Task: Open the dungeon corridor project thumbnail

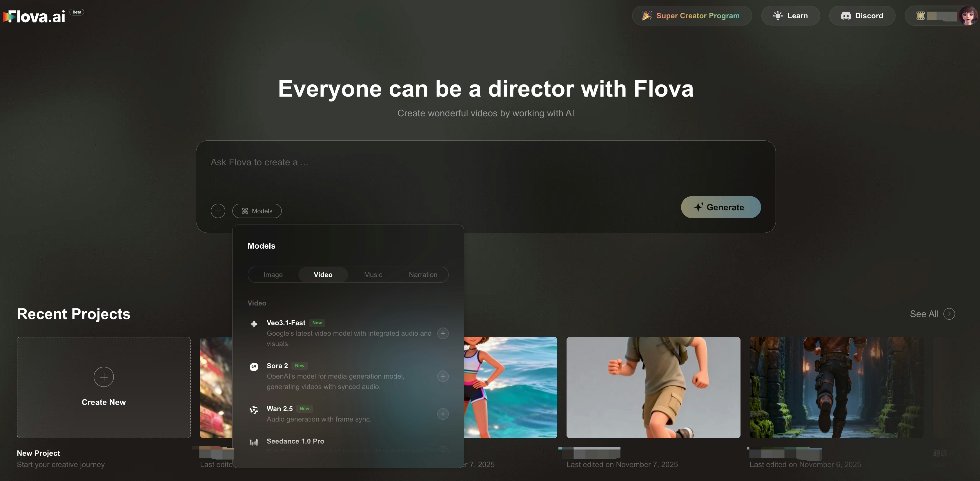Action: pyautogui.click(x=836, y=387)
